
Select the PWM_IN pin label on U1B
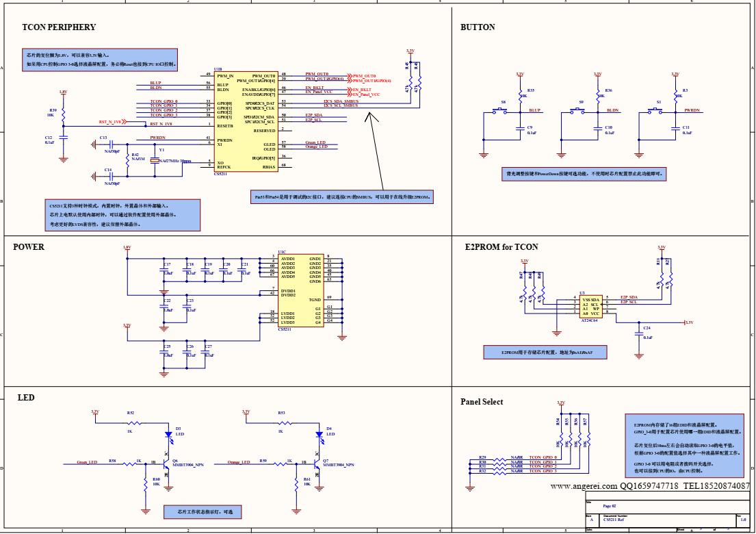225,76
